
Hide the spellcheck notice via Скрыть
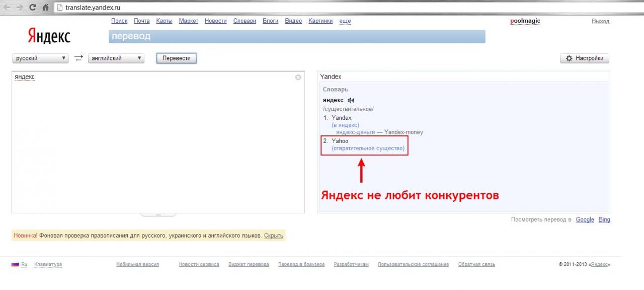pyautogui.click(x=273, y=236)
